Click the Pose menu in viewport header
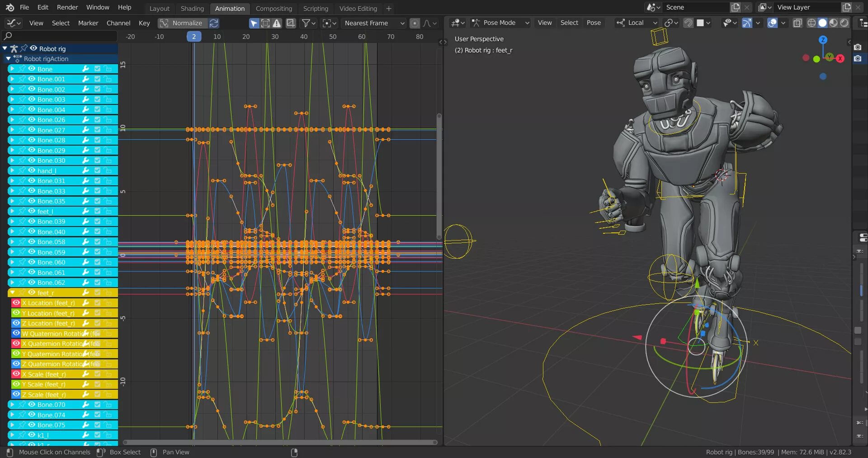 593,23
